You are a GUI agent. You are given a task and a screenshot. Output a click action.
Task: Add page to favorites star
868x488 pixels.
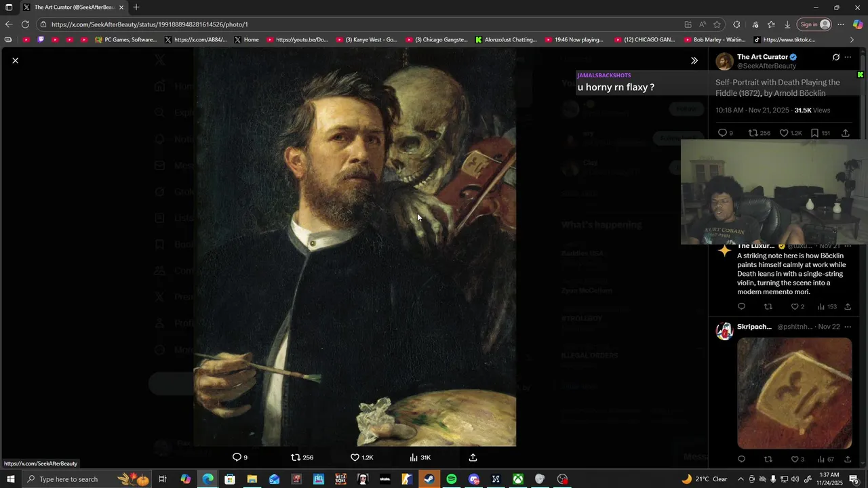[x=717, y=24]
